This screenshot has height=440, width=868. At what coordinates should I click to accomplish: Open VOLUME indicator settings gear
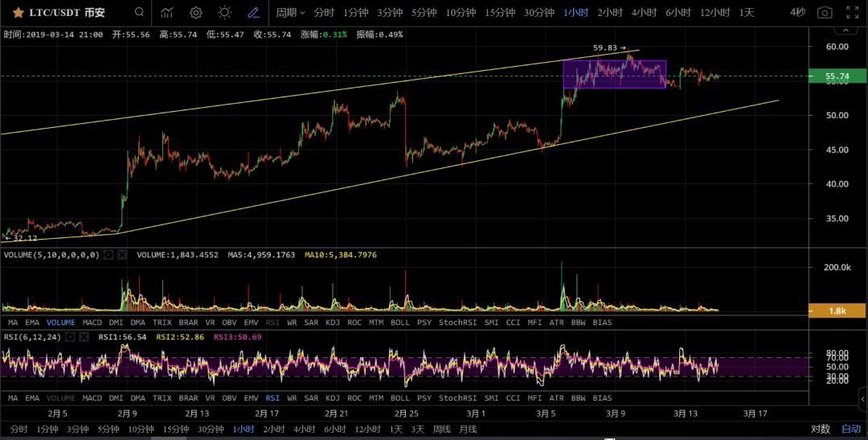pos(109,255)
